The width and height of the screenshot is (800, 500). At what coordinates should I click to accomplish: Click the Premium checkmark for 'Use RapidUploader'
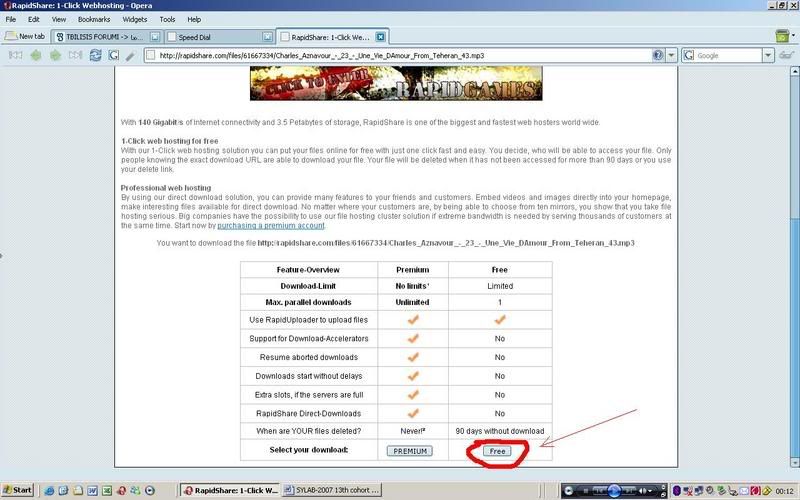click(x=413, y=319)
